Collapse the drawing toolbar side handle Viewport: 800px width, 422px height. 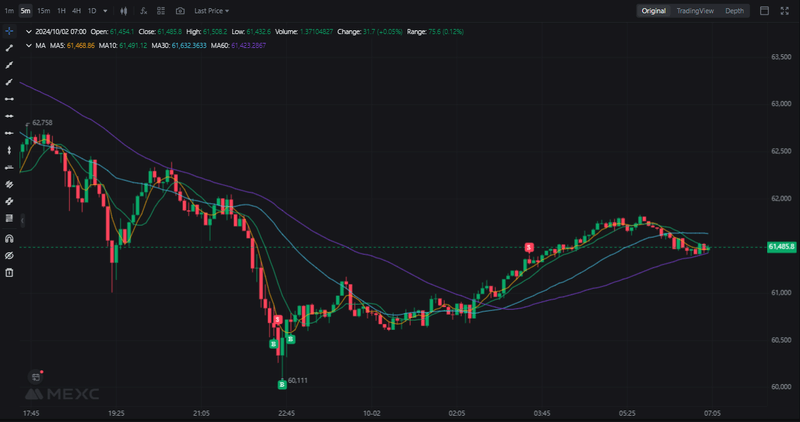coord(22,220)
